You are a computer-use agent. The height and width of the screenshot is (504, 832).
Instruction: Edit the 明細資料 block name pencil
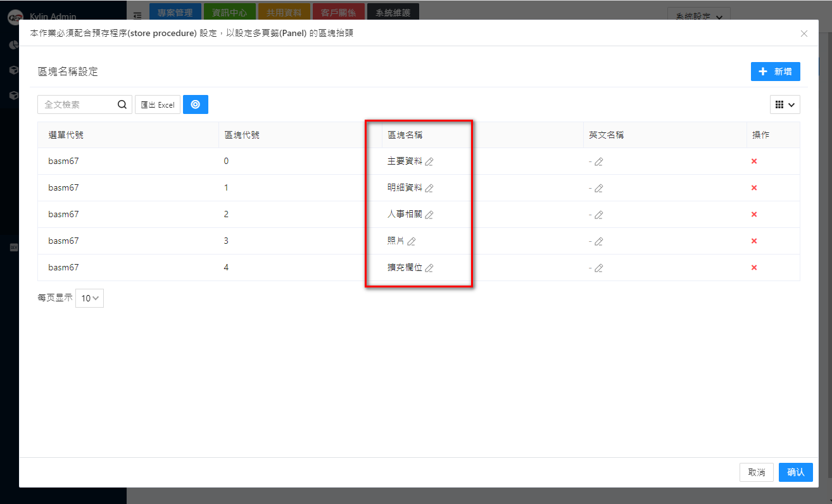[x=429, y=188]
